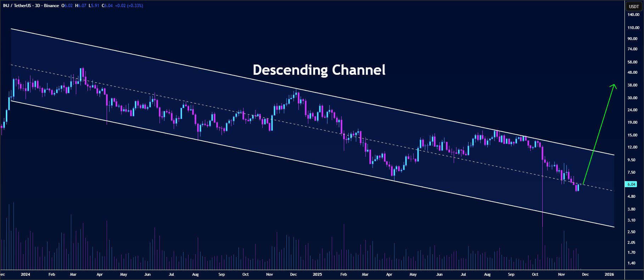Click the 1.40 price axis label
The width and height of the screenshot is (644, 280).
tap(631, 263)
